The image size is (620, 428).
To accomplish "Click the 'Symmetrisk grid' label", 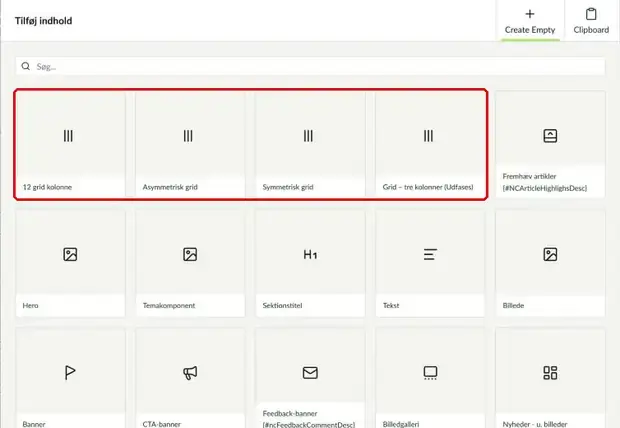I will 288,187.
